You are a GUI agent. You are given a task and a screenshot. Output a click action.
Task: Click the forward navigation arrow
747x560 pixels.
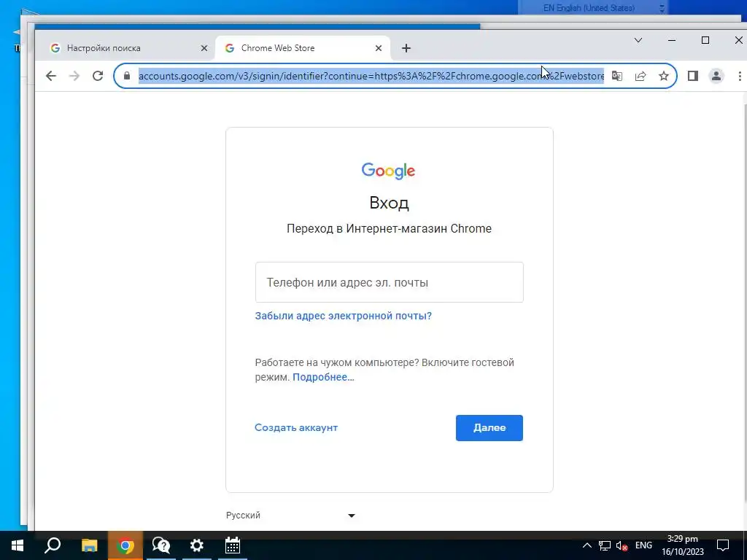74,76
